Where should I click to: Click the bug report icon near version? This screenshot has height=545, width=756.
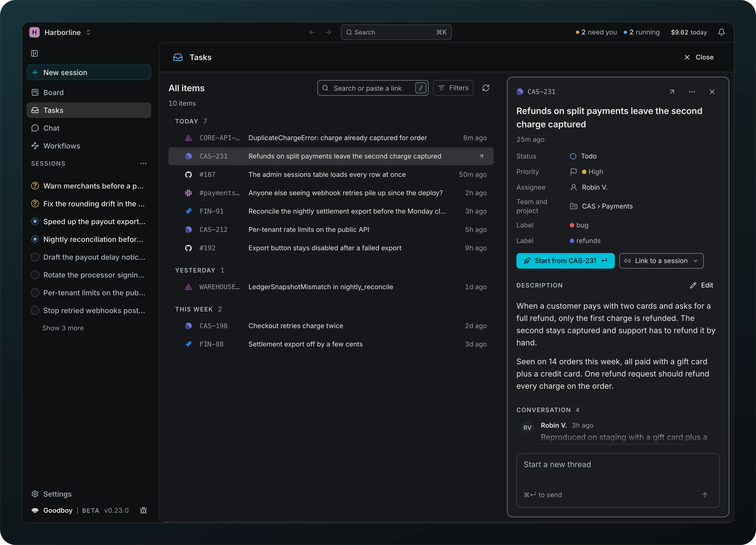click(x=143, y=510)
